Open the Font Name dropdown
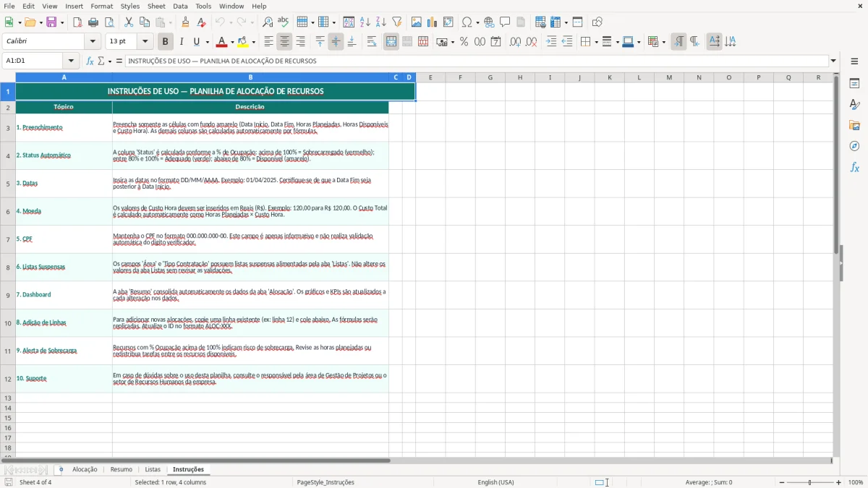 tap(94, 42)
